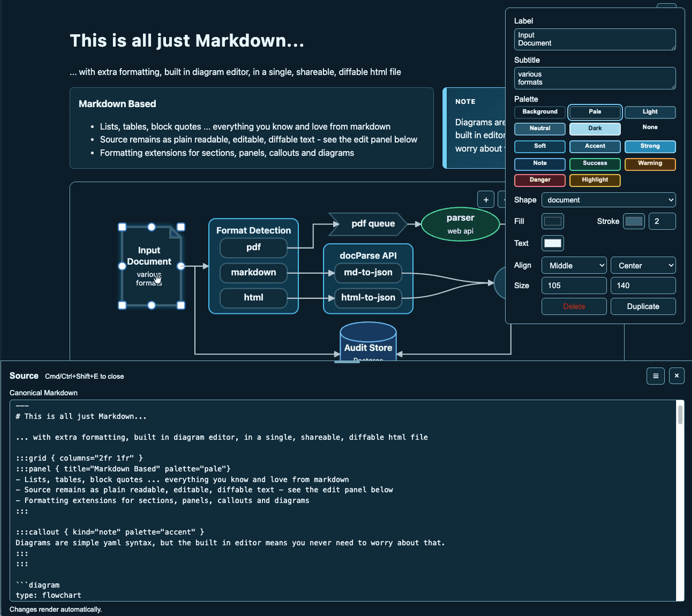Select the Light palette option
The width and height of the screenshot is (692, 616).
[650, 112]
